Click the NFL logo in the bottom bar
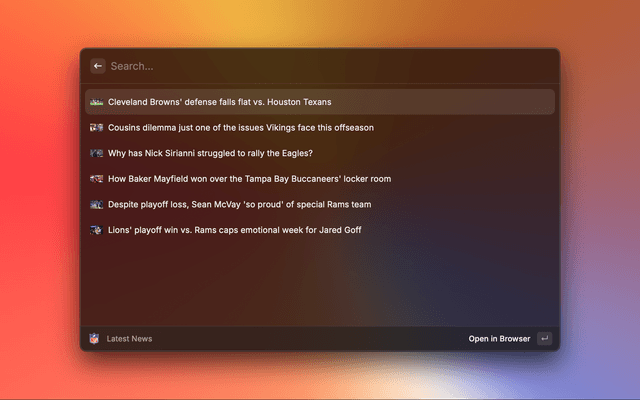The image size is (640, 400). pos(94,339)
